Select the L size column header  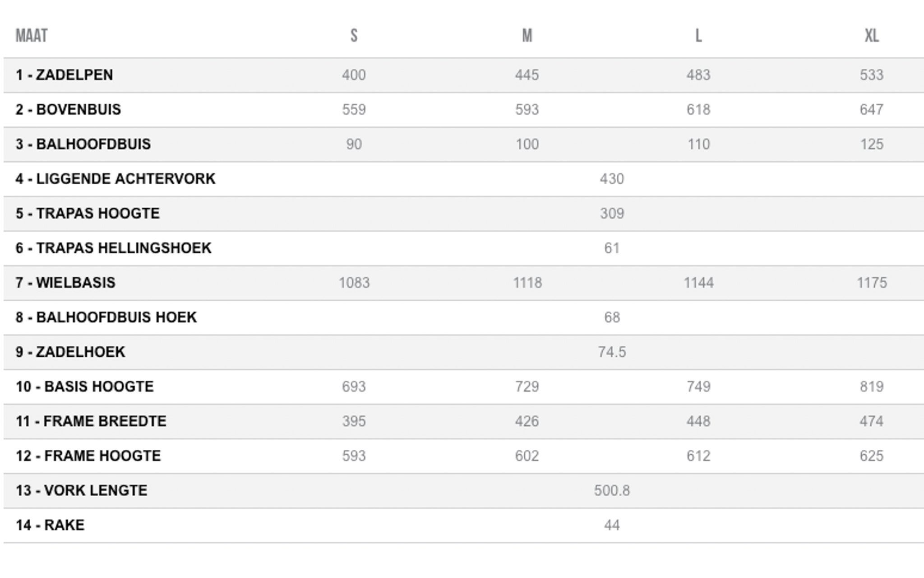(x=698, y=36)
